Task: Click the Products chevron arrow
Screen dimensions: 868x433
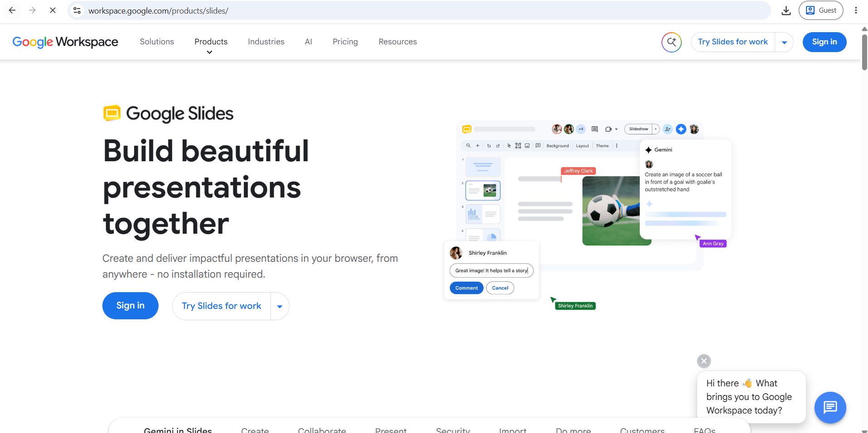Action: 209,52
